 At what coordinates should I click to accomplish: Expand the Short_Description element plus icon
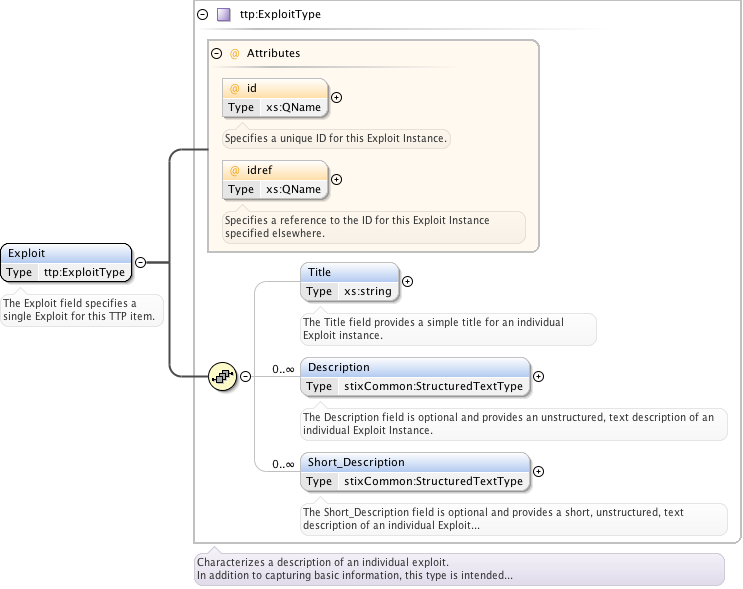coord(539,472)
